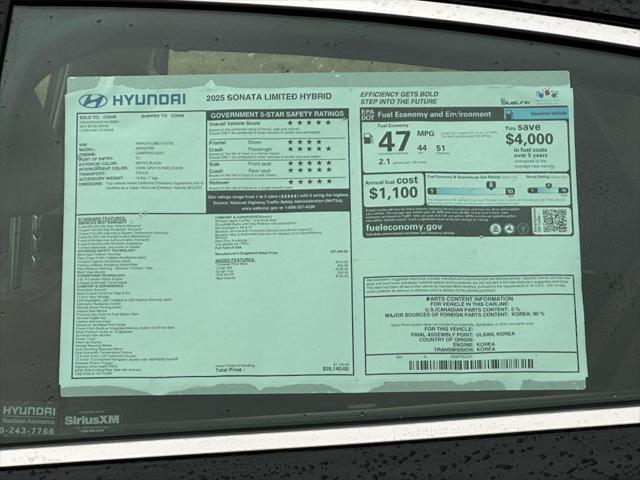
Task: Click 'Manufacturer's Suggested Retail Price' line
Action: point(282,253)
